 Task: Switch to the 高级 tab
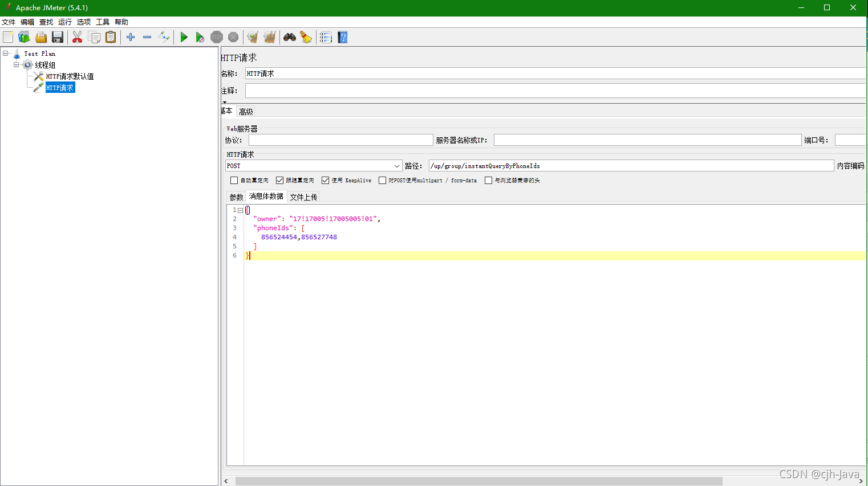[x=246, y=112]
